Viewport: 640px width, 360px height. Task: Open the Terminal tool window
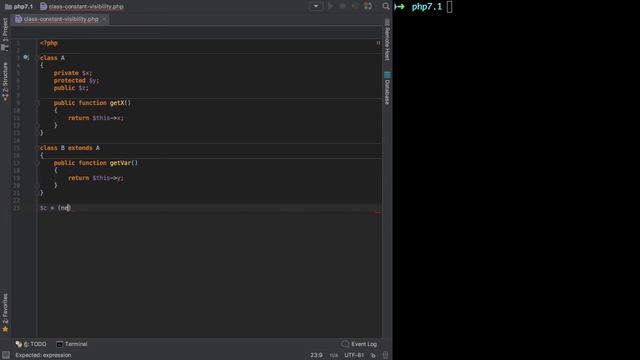(72, 344)
